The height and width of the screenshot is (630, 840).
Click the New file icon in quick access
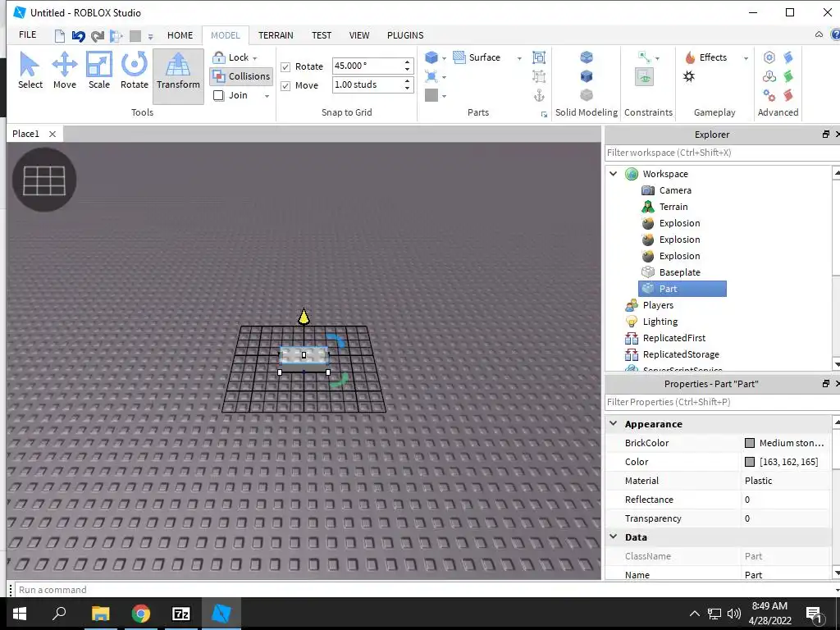pos(60,36)
